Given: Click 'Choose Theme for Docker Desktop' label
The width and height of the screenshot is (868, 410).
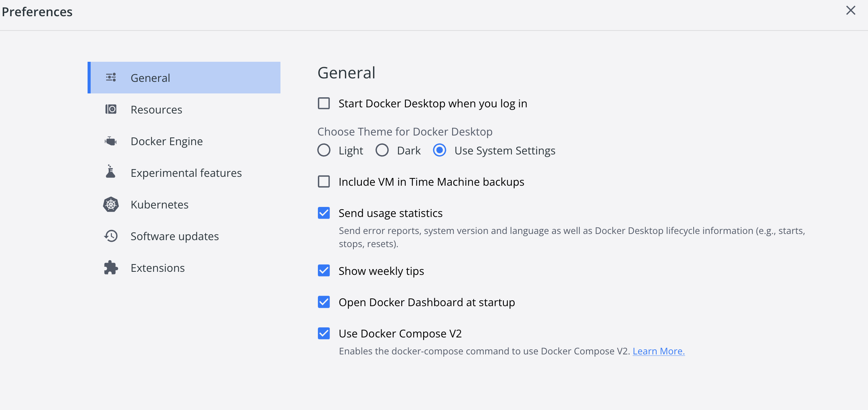Looking at the screenshot, I should [405, 132].
